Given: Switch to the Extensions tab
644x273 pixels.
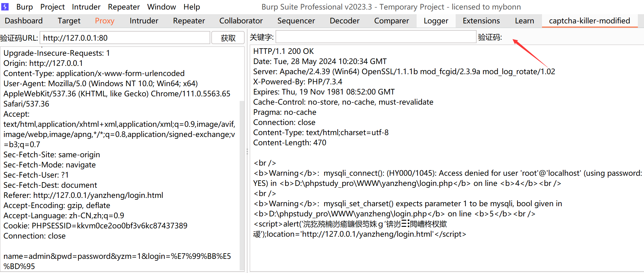Looking at the screenshot, I should tap(481, 21).
